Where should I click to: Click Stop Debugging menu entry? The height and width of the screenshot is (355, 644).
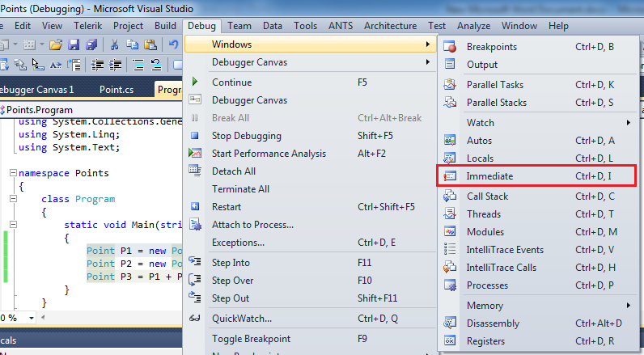[310, 135]
